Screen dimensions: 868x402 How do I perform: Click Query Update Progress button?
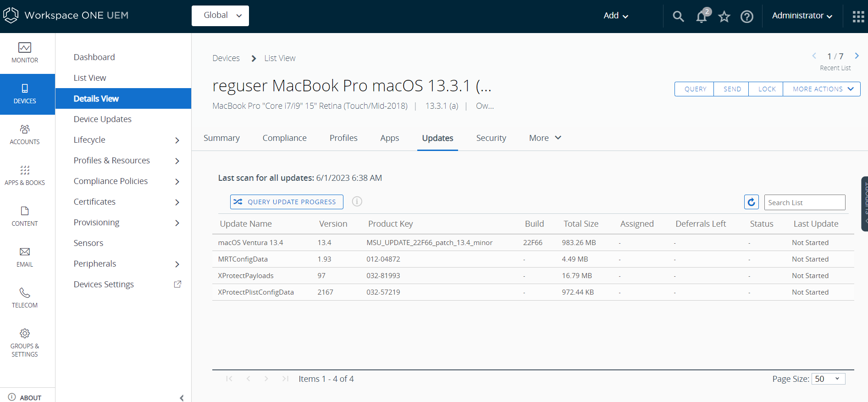click(x=287, y=202)
